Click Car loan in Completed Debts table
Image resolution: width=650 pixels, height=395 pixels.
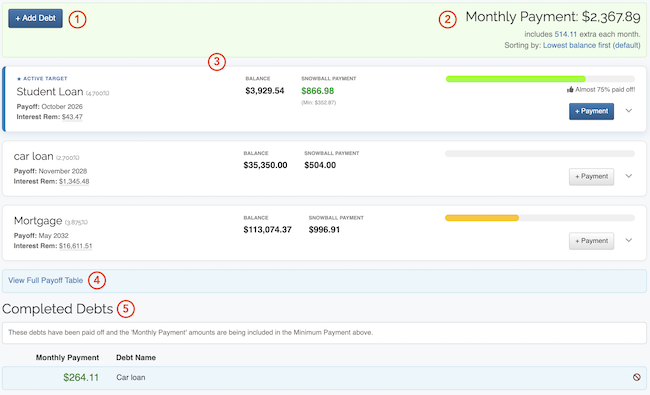131,378
